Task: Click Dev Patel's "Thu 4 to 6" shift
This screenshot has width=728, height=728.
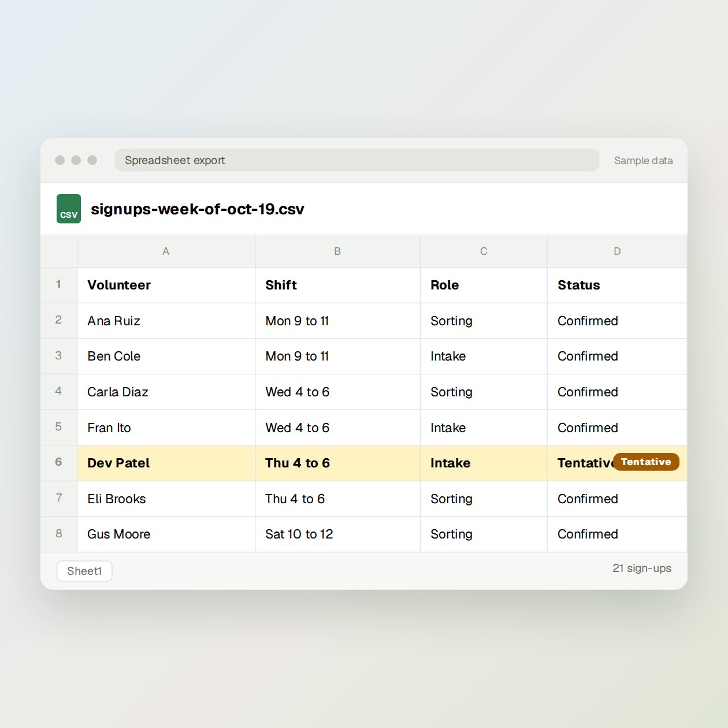Action: 337,463
